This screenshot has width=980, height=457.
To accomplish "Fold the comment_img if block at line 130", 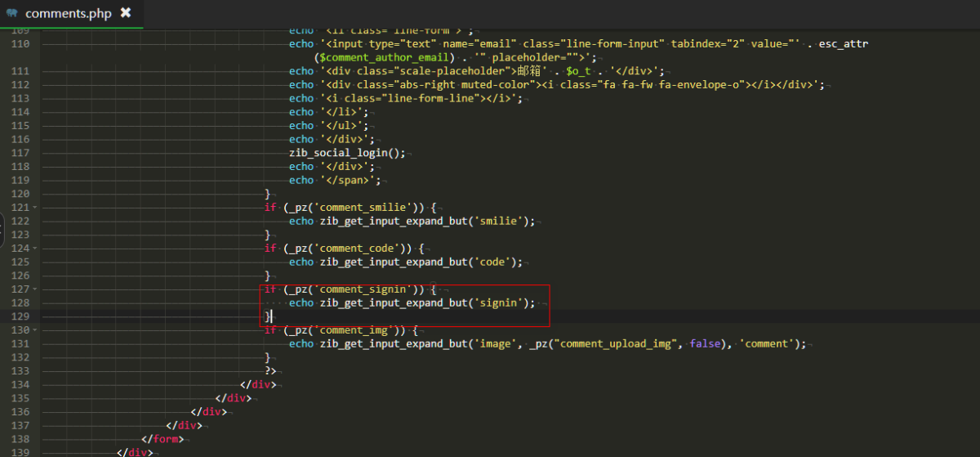I will tap(36, 330).
